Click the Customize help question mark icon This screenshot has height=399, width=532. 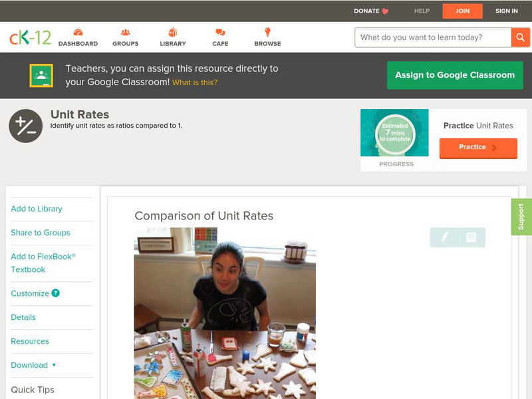coord(56,293)
